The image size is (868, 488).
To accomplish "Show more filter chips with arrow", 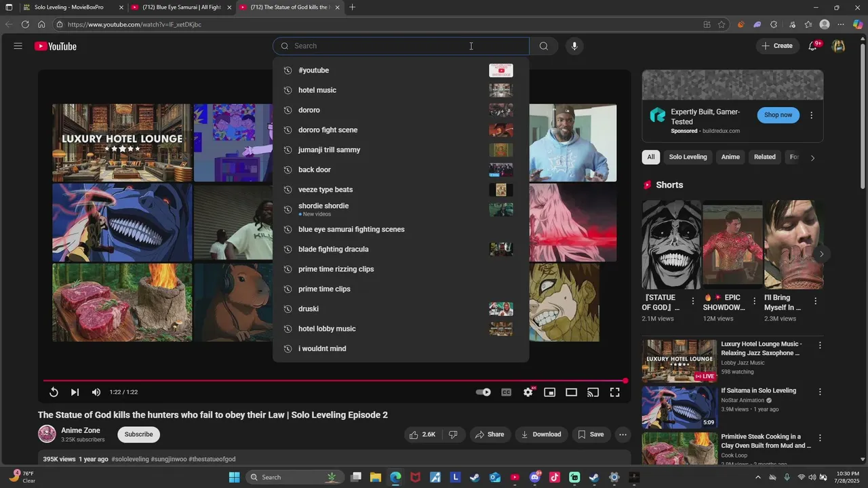I will click(x=812, y=157).
